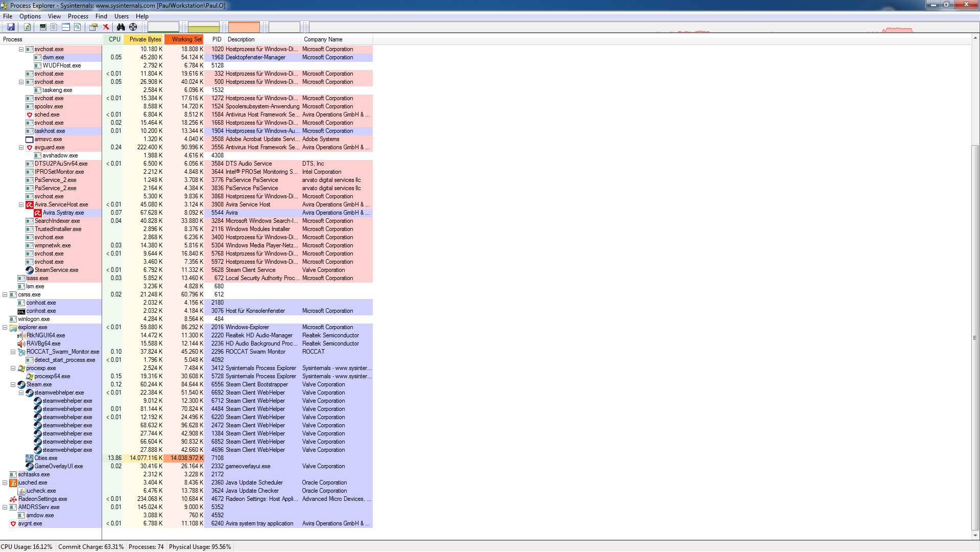This screenshot has width=980, height=552.
Task: Click the Avira.Systray.exe red icon
Action: tap(38, 213)
